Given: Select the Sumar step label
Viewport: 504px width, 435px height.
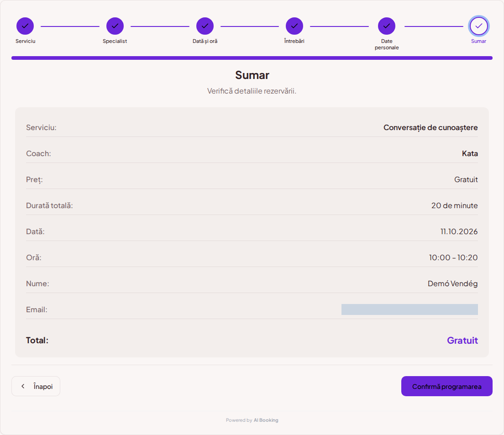Looking at the screenshot, I should tap(478, 41).
